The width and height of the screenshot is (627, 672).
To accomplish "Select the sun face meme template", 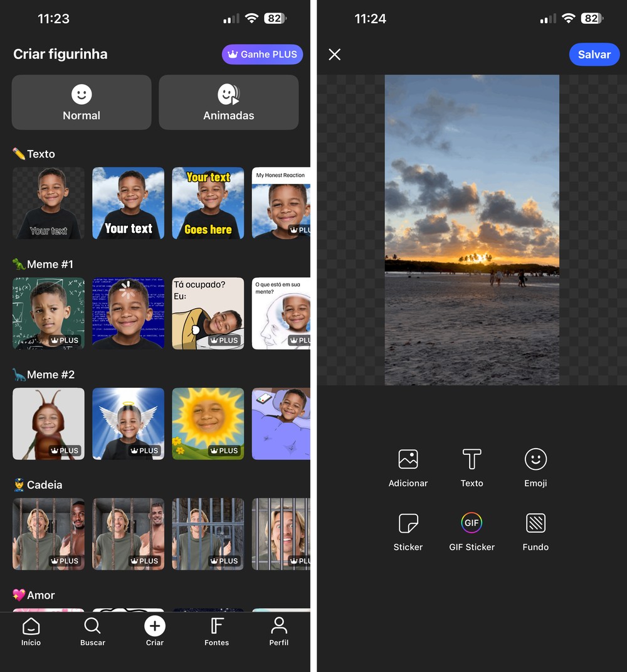I will [208, 424].
